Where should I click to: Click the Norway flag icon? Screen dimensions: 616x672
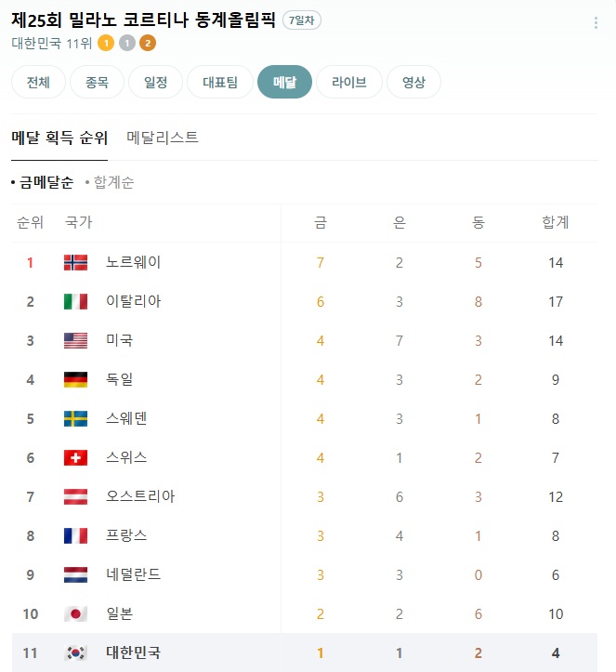(75, 262)
